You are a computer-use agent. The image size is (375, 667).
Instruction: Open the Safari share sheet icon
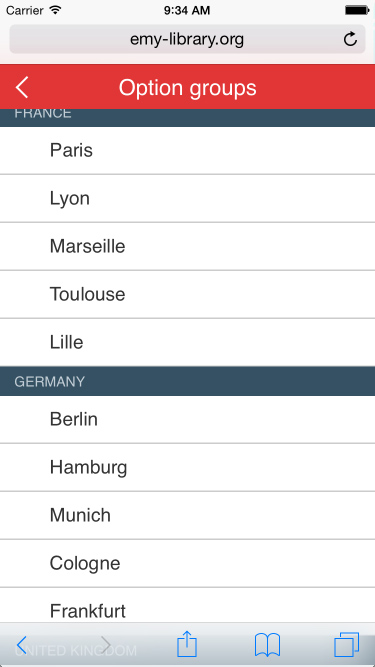click(187, 644)
